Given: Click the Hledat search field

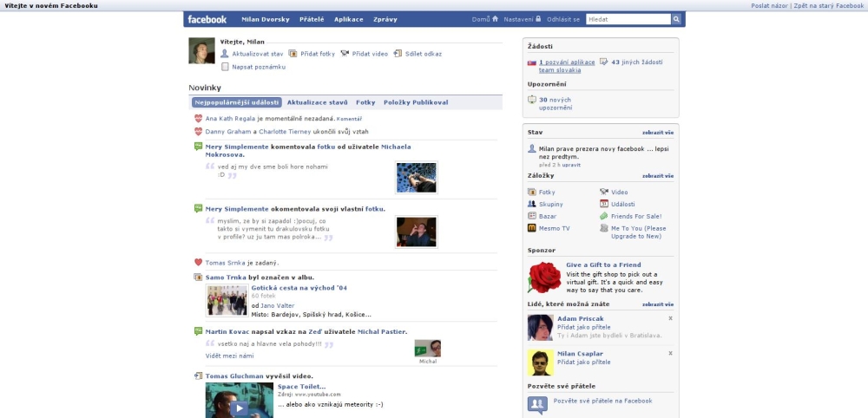Looking at the screenshot, I should pyautogui.click(x=628, y=19).
